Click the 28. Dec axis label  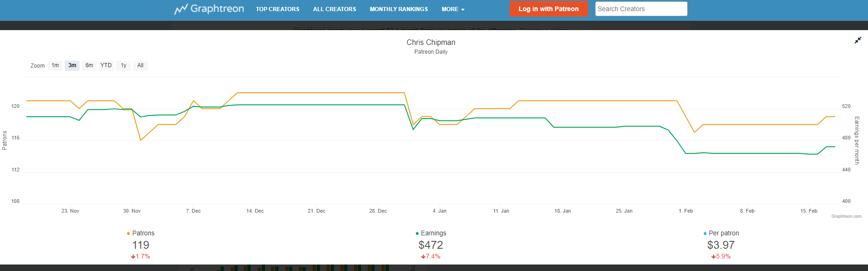click(378, 211)
